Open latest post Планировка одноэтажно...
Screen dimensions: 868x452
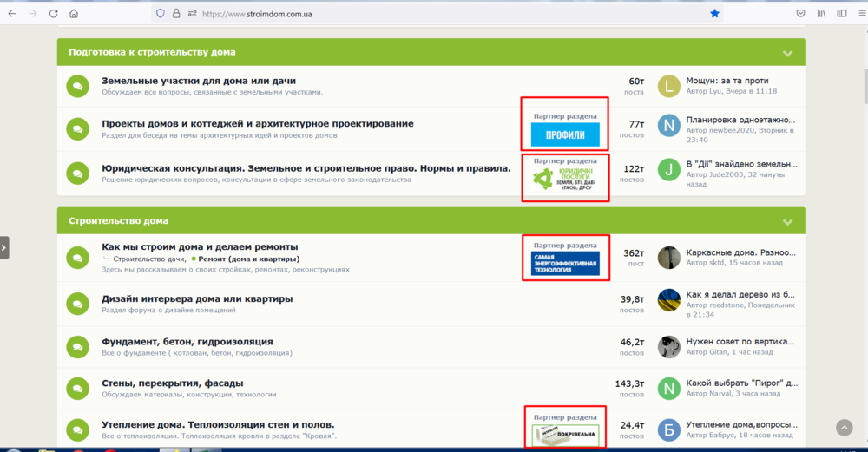pyautogui.click(x=740, y=120)
